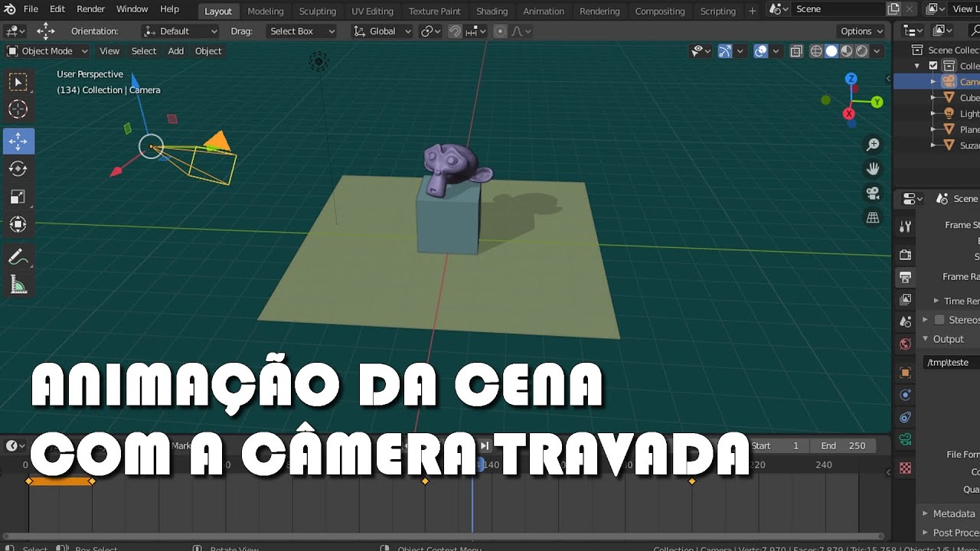This screenshot has width=980, height=551.
Task: Open the Global transform orientation dropdown
Action: (382, 31)
